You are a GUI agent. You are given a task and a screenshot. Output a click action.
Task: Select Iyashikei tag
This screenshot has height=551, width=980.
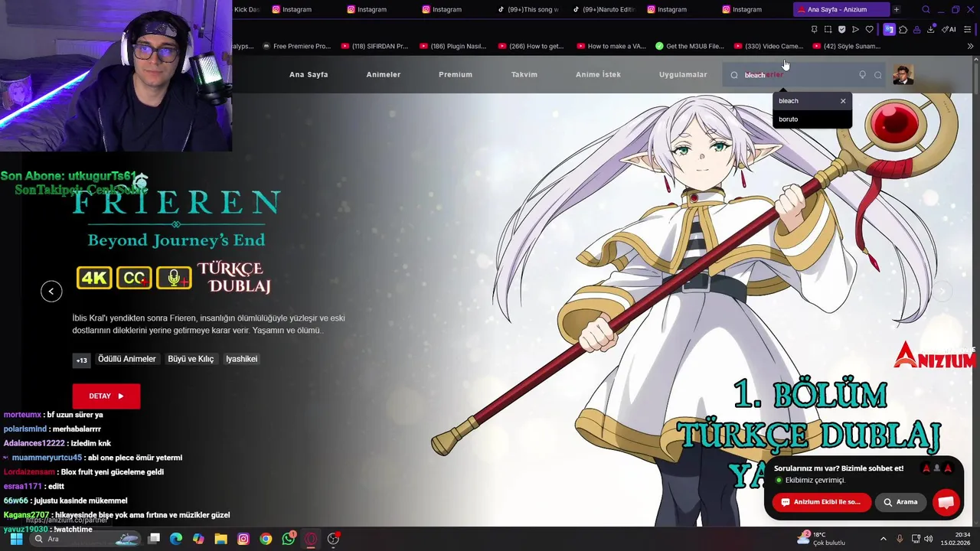[x=241, y=359]
